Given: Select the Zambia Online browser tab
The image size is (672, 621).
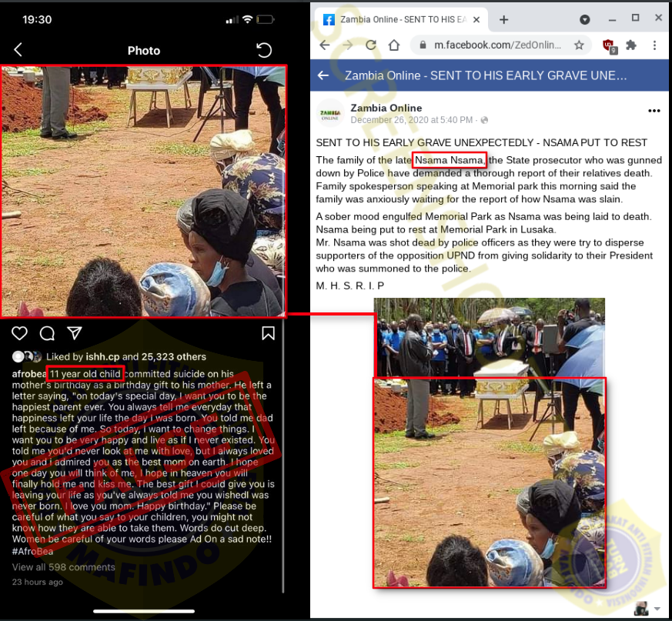Looking at the screenshot, I should click(402, 20).
